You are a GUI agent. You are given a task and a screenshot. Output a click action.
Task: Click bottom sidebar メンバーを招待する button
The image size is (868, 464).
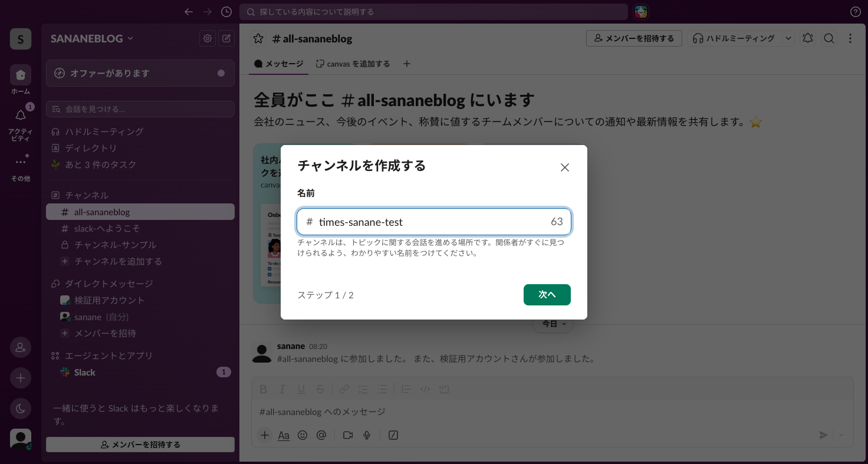click(140, 445)
